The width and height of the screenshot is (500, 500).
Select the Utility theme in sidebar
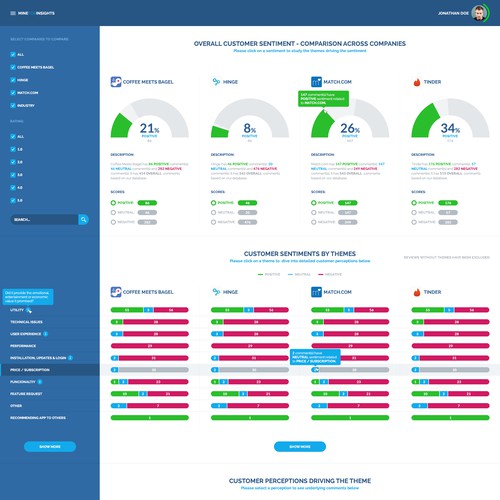click(17, 310)
